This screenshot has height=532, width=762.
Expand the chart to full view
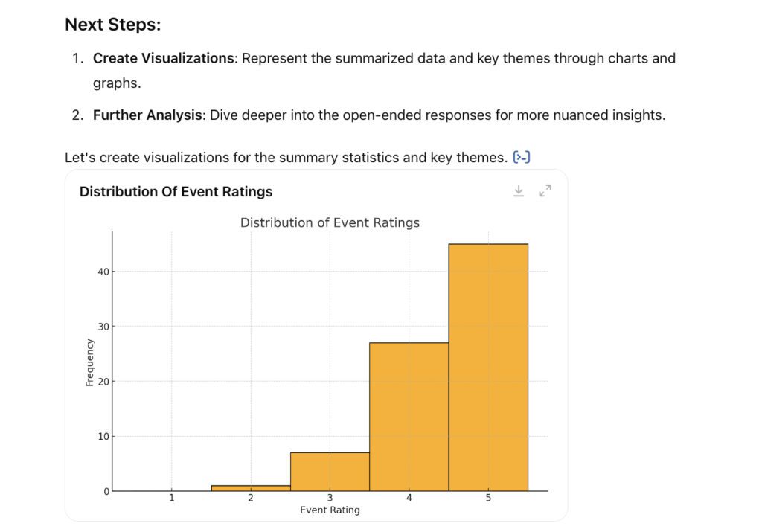[545, 190]
